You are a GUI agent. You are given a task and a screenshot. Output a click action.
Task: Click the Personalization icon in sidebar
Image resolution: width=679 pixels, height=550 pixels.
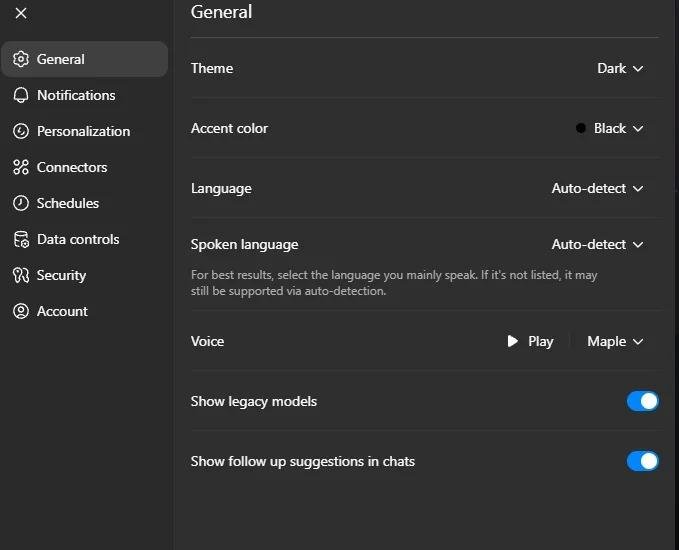tap(21, 131)
